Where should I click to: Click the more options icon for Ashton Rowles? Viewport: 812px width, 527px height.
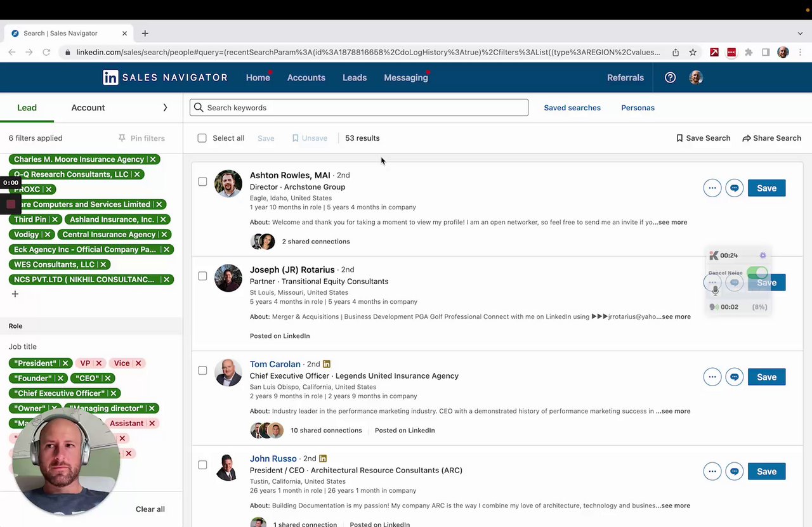pos(712,188)
